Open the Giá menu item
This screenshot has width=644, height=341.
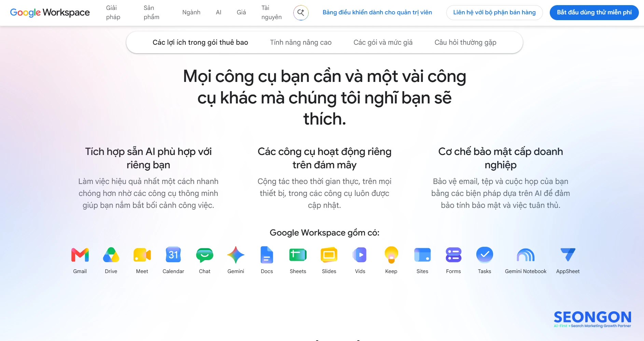pyautogui.click(x=241, y=13)
